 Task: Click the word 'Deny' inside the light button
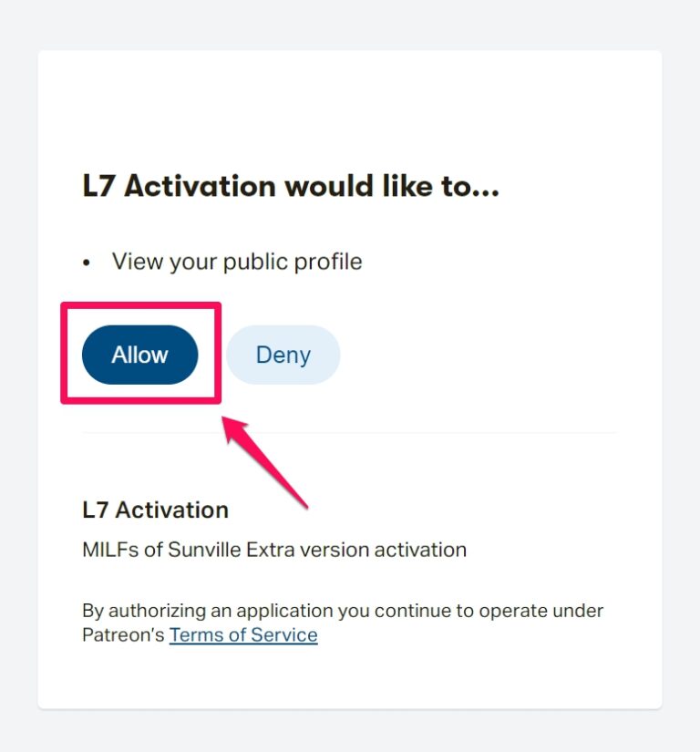pos(283,355)
